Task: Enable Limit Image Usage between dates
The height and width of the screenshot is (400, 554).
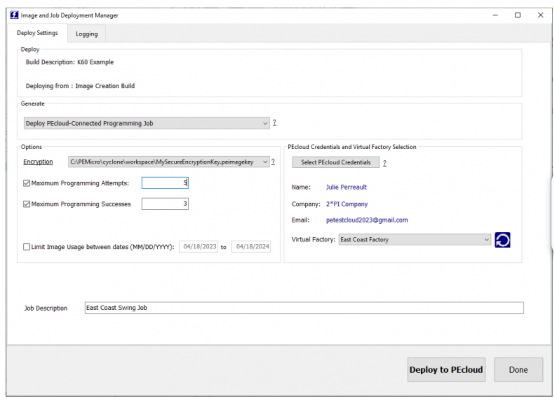Action: [x=26, y=247]
